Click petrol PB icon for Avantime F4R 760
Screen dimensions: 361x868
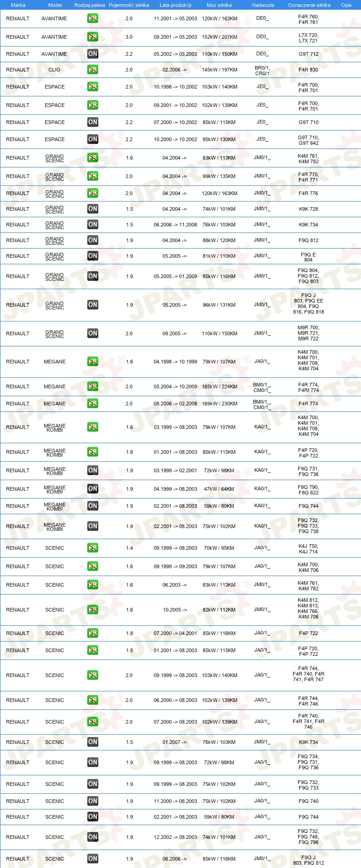(x=93, y=18)
